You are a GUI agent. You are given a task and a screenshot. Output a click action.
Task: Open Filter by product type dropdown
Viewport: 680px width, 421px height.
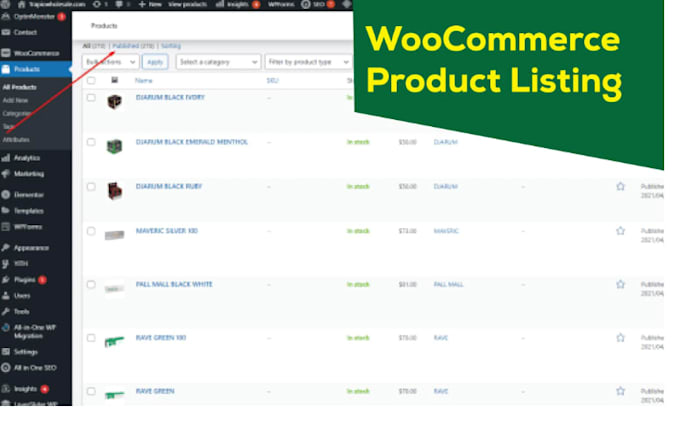pos(308,62)
